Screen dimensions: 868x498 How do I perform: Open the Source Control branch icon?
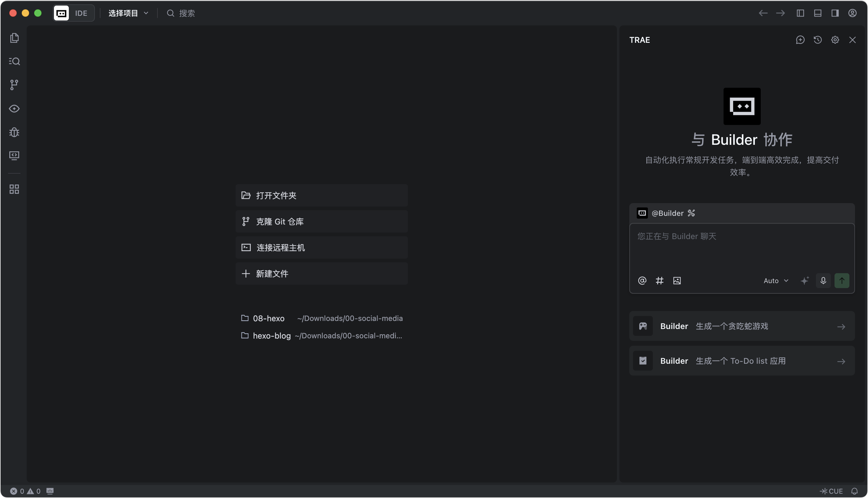tap(14, 85)
